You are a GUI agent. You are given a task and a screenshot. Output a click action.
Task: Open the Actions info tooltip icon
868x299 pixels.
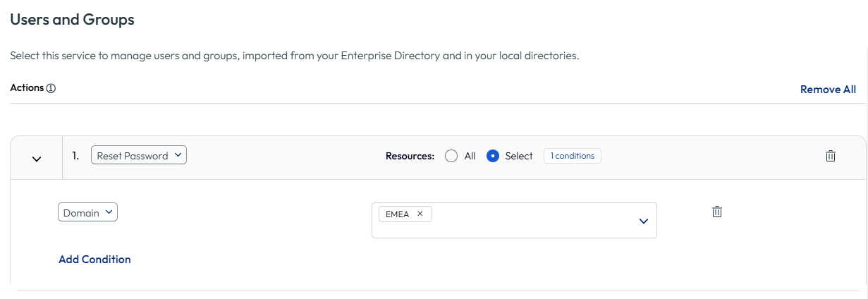[x=51, y=89]
